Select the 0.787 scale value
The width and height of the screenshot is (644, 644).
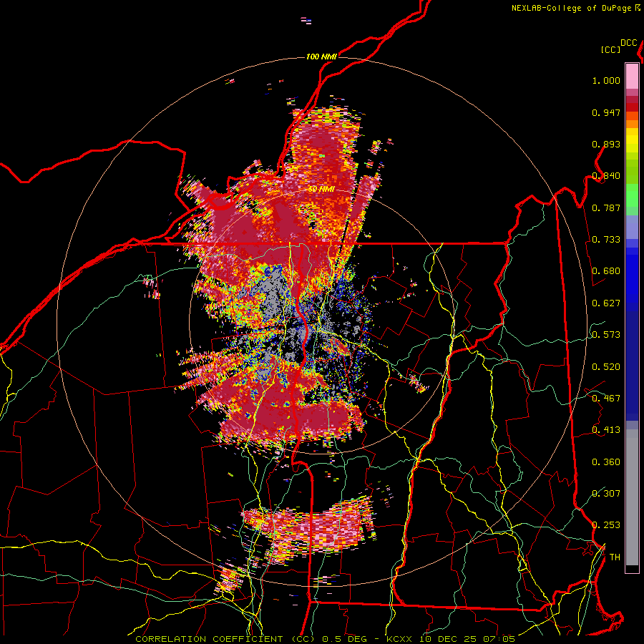(x=606, y=208)
